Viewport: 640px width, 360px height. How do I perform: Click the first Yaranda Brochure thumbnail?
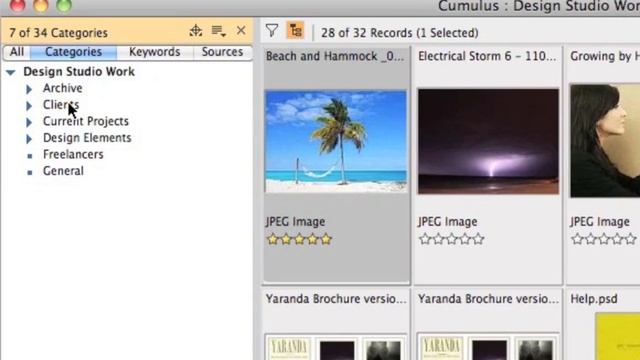point(336,347)
